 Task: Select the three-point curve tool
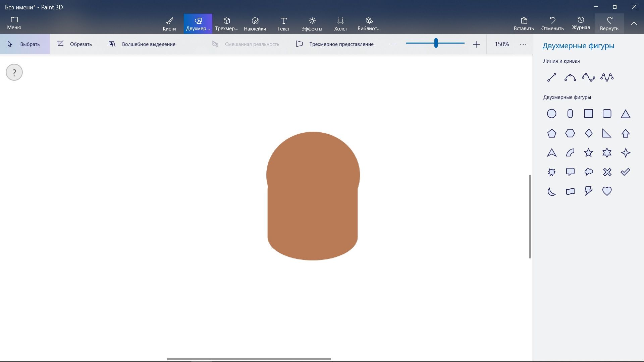[570, 77]
